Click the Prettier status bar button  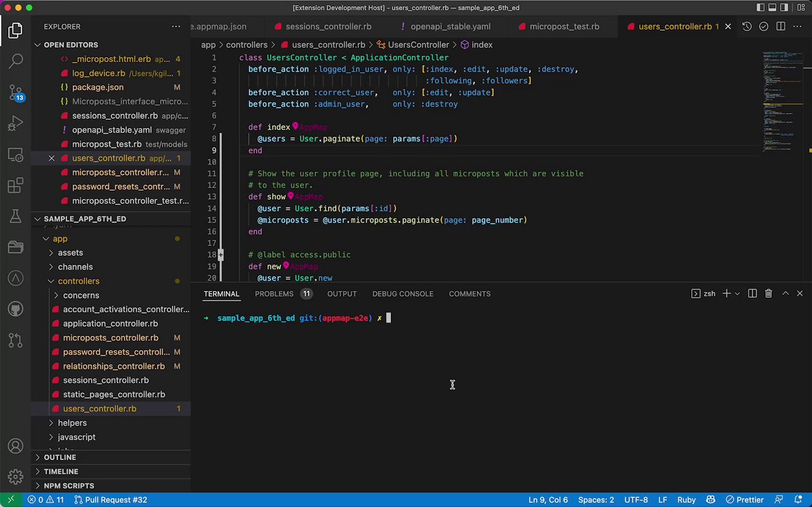745,500
